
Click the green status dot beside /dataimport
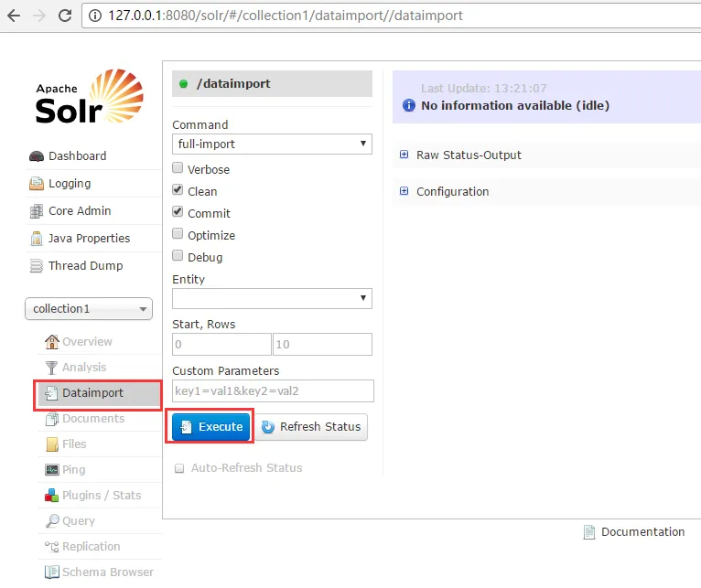pos(183,83)
